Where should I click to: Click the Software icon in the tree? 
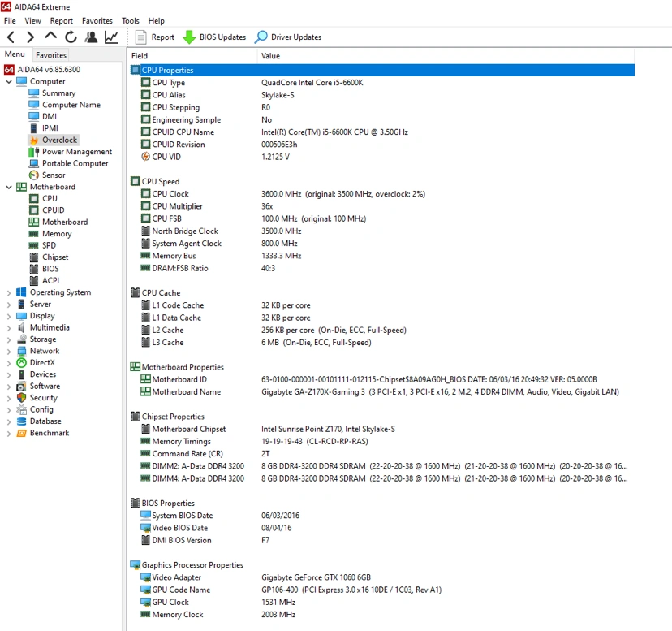[x=21, y=387]
